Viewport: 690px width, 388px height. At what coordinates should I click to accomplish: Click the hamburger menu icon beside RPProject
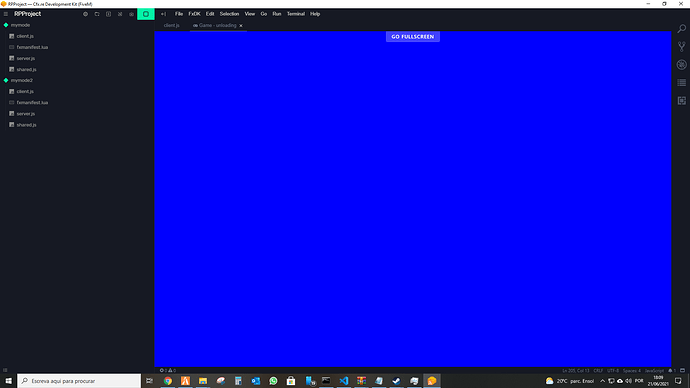tap(6, 14)
